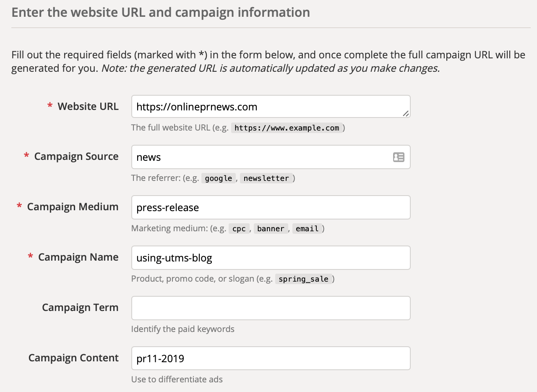Click the 'newsletter' referrer example
This screenshot has width=537, height=392.
(x=266, y=178)
